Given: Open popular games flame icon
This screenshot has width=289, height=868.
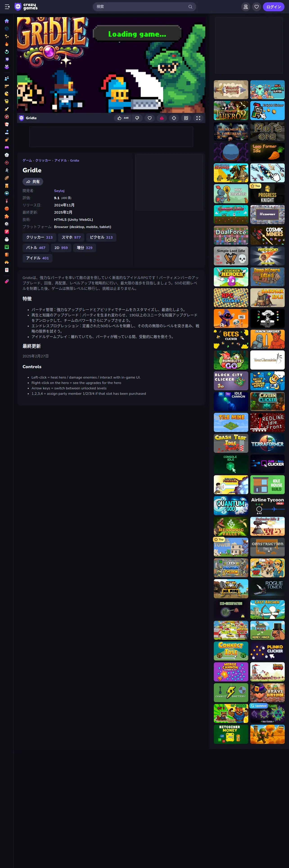Looking at the screenshot, I should click(7, 44).
